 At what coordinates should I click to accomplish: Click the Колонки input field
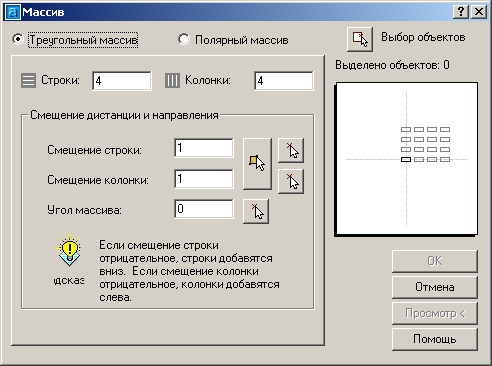(x=284, y=81)
